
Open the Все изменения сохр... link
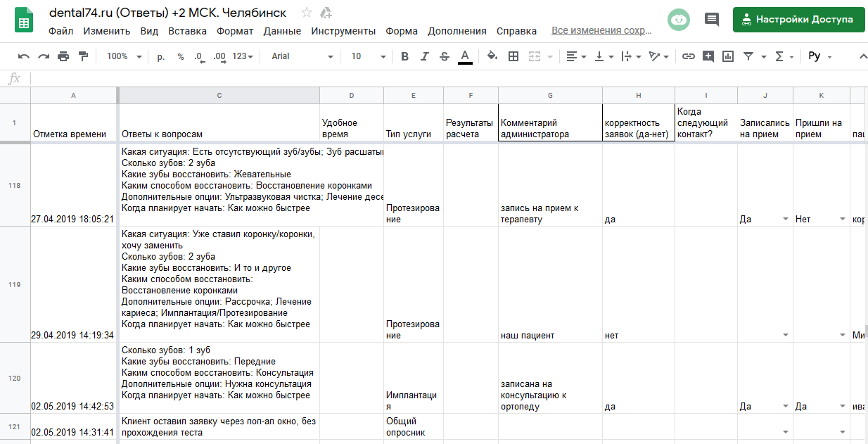[601, 31]
